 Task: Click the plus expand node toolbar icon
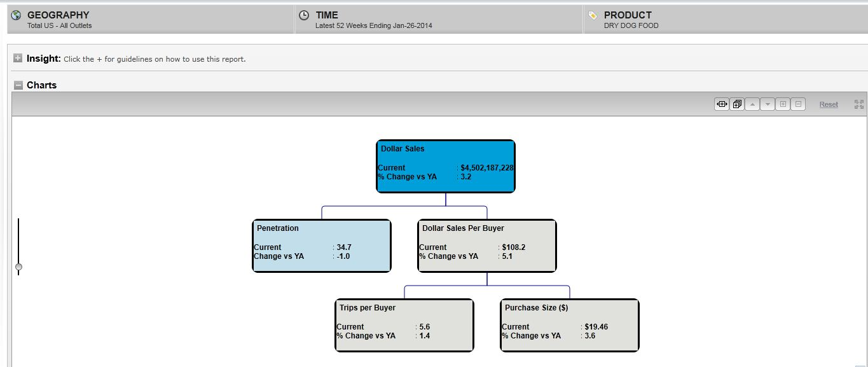click(783, 104)
